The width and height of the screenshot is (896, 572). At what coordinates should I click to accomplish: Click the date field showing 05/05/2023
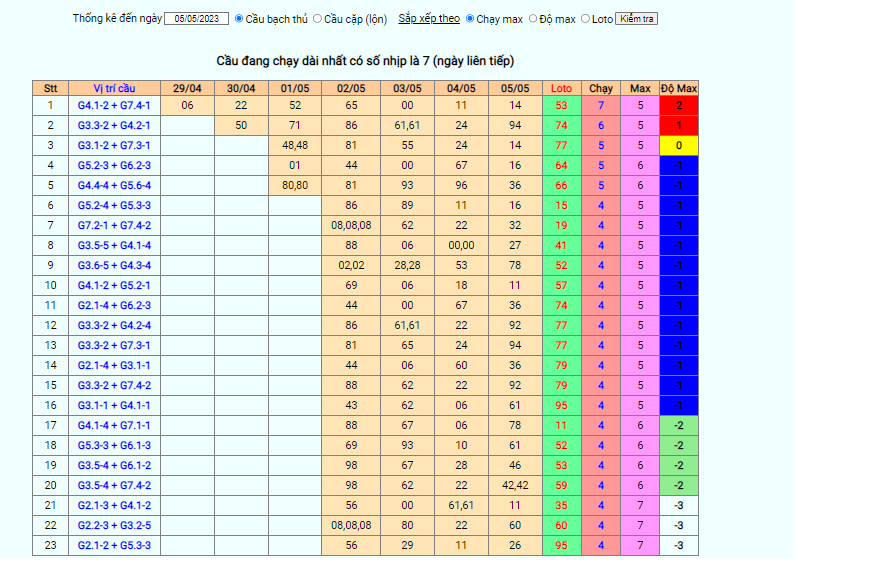point(196,19)
